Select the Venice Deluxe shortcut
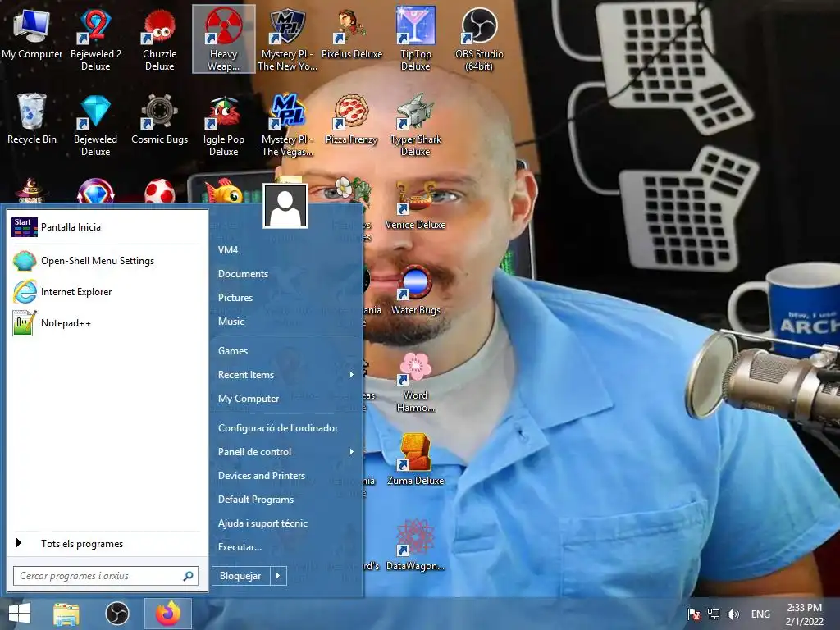 pyautogui.click(x=415, y=205)
